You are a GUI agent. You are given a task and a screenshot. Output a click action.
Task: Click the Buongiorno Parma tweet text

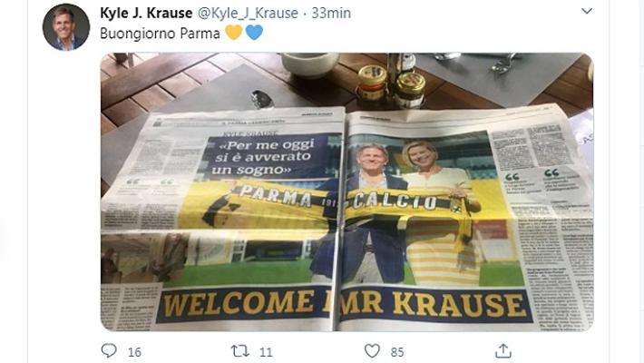coord(160,34)
